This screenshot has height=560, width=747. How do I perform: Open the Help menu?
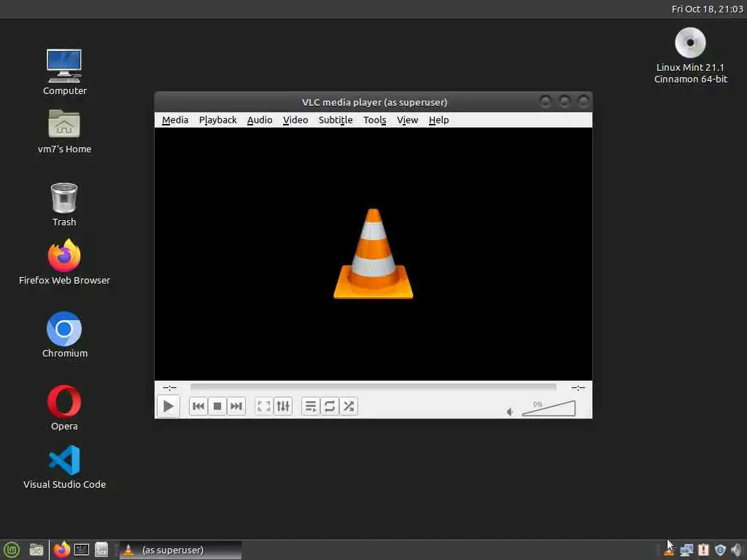(438, 120)
